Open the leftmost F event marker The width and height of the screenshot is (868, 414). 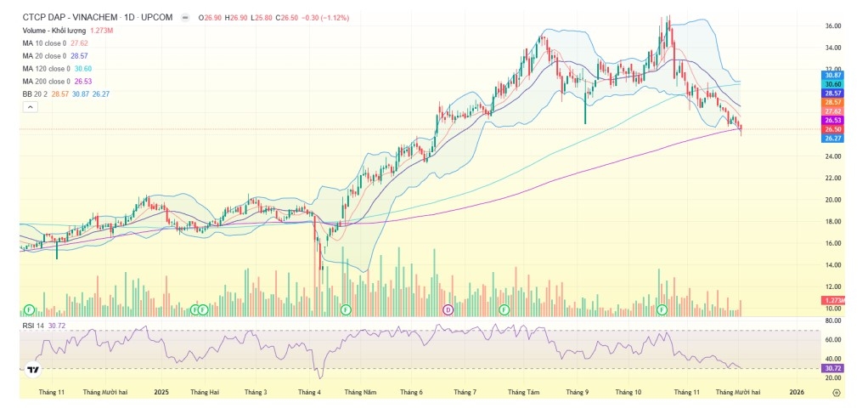(29, 309)
